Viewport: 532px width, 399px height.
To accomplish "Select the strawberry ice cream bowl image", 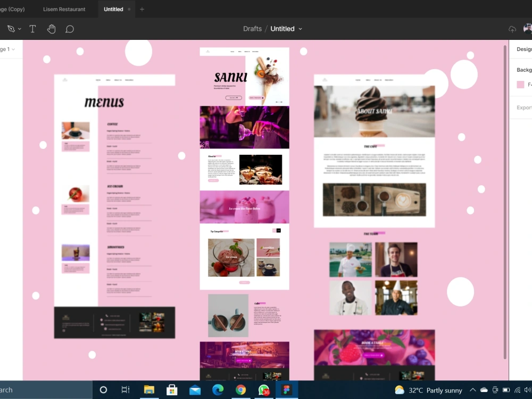I will tap(231, 257).
